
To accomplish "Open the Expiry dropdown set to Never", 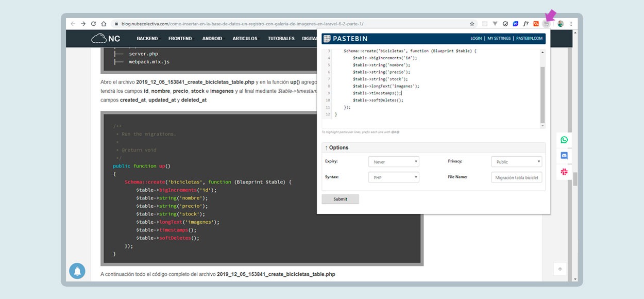I will coord(394,162).
